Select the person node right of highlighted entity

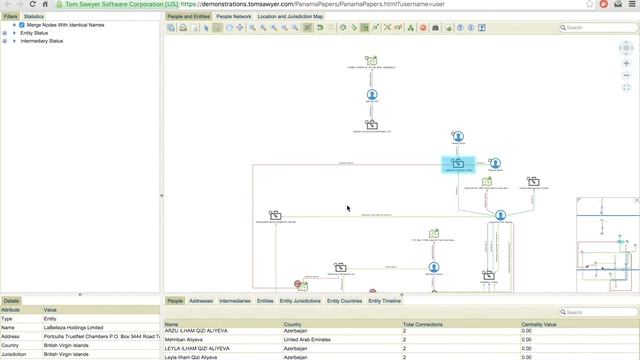click(x=495, y=163)
